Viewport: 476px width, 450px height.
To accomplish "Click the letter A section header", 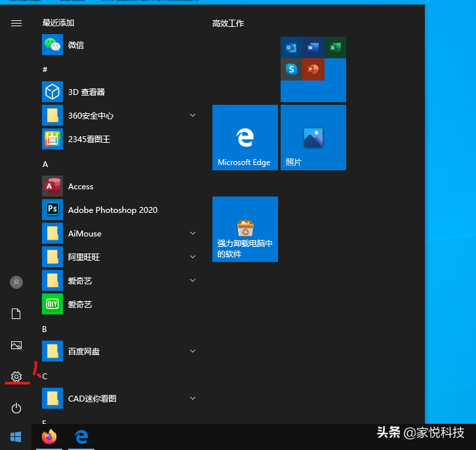I will (45, 164).
